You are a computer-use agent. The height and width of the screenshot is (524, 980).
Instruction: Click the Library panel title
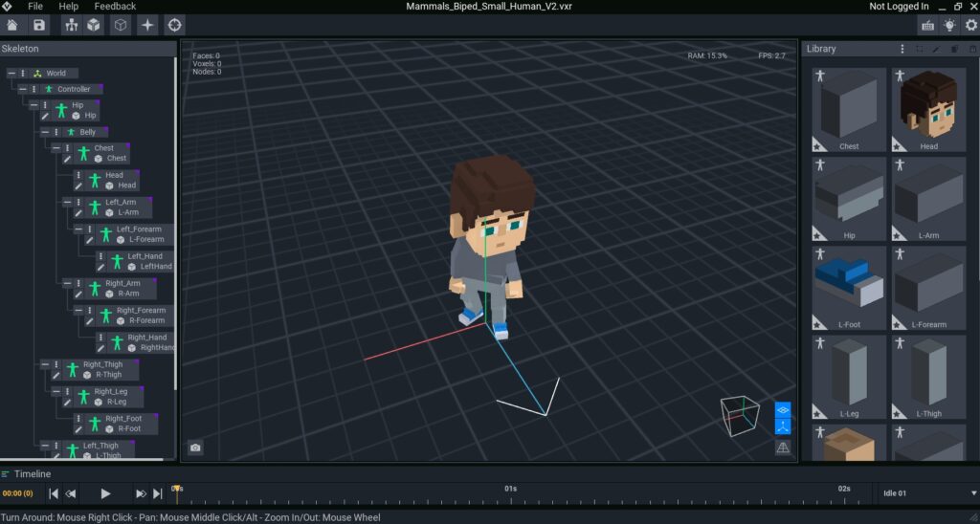(x=821, y=49)
